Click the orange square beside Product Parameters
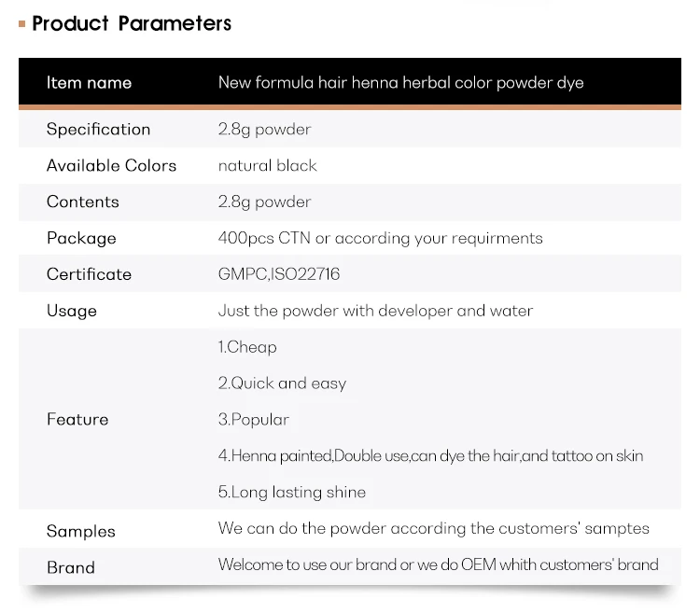 point(22,23)
